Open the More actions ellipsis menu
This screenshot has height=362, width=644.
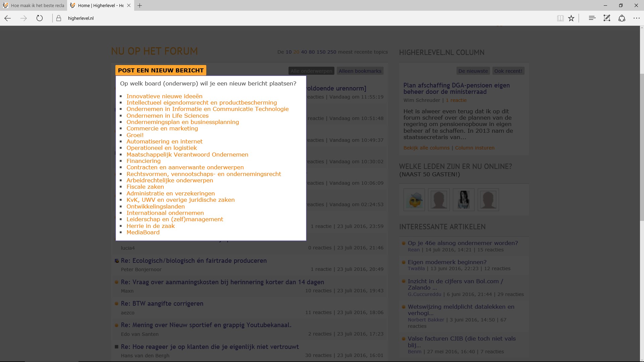coord(637,18)
